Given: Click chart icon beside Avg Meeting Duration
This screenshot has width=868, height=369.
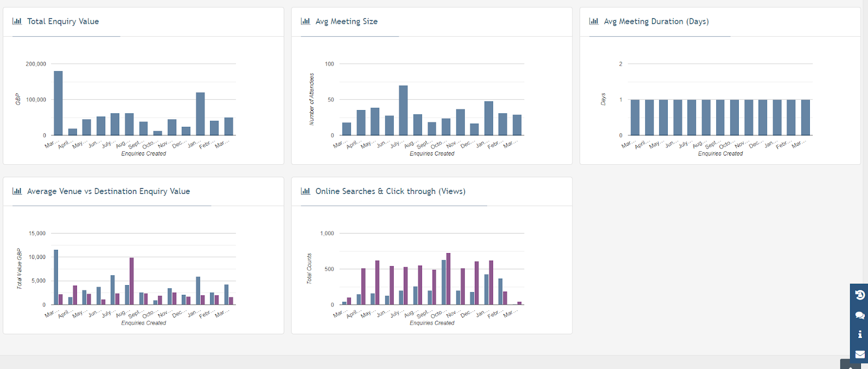Looking at the screenshot, I should (x=593, y=21).
